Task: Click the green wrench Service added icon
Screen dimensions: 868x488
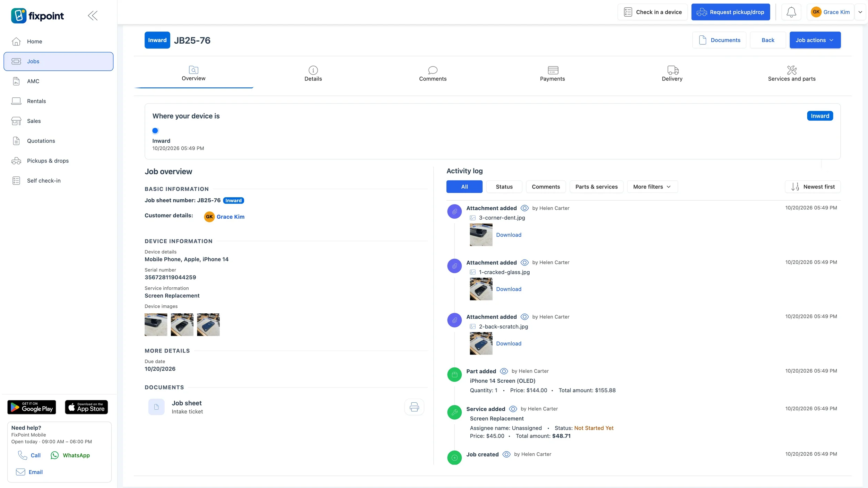Action: click(454, 412)
